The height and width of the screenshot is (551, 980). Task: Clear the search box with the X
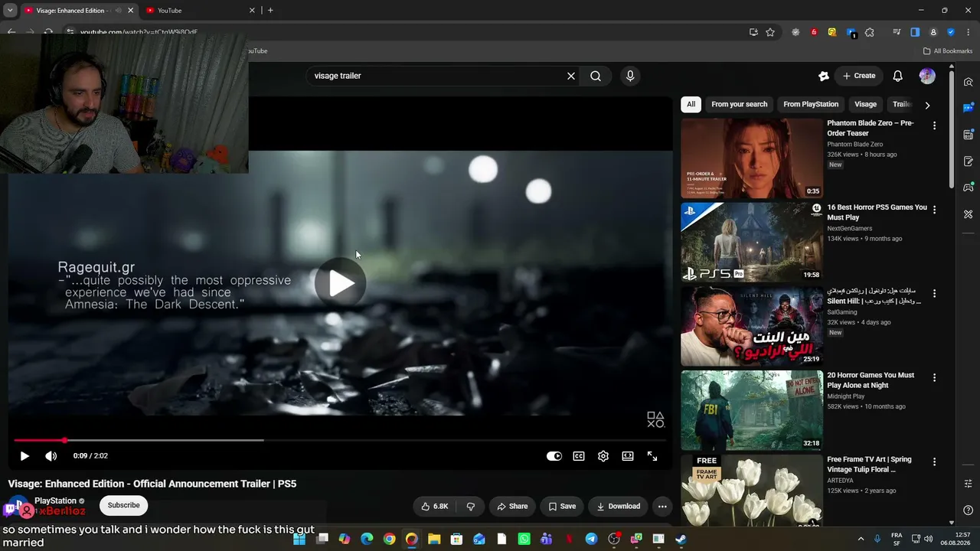coord(570,76)
